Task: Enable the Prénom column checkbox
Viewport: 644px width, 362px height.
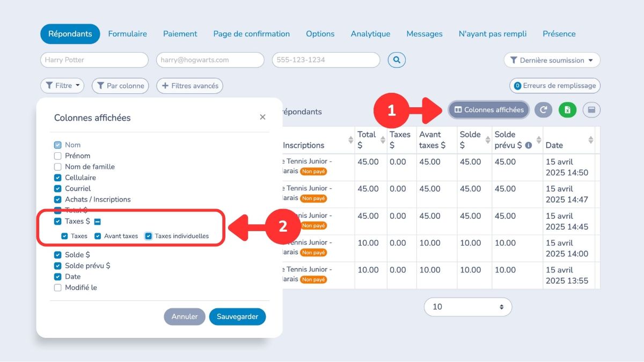Action: 57,156
